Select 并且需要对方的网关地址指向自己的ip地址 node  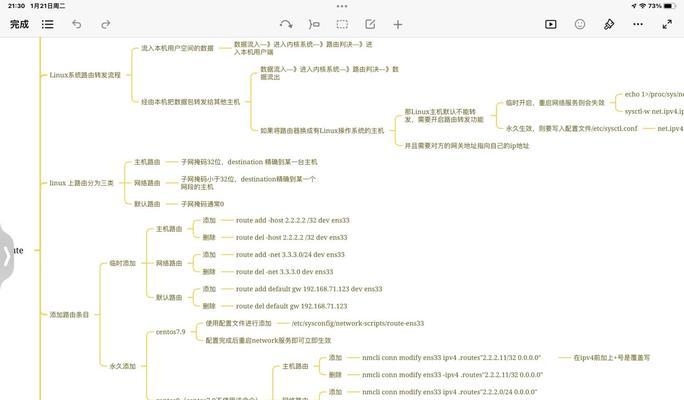467,146
